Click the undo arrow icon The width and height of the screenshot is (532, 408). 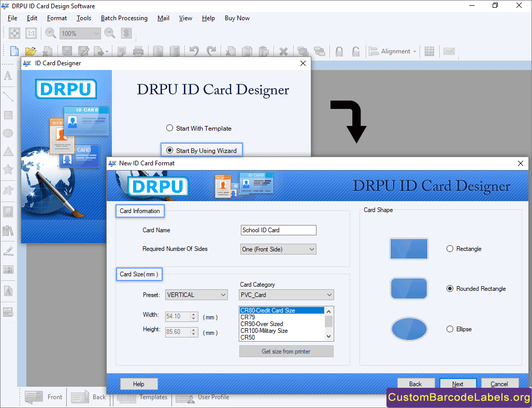[x=194, y=51]
